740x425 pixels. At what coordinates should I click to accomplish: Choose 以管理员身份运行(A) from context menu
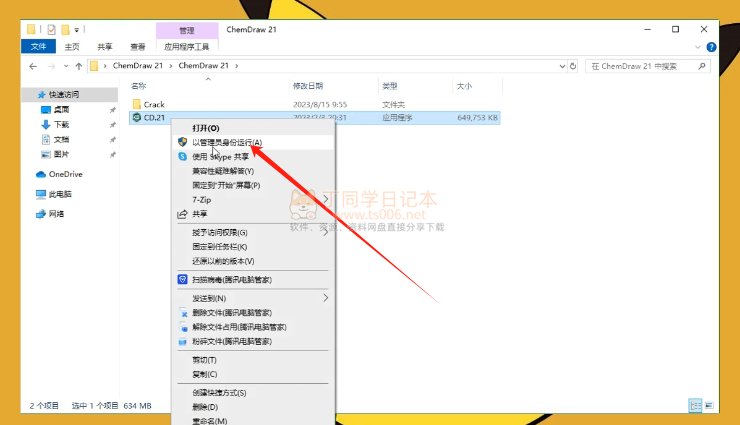(x=254, y=142)
